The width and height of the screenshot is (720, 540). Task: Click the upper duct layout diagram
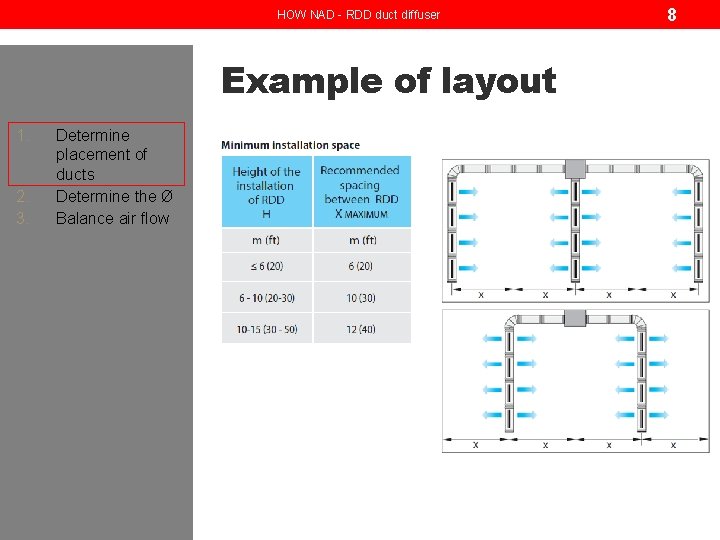pyautogui.click(x=575, y=231)
